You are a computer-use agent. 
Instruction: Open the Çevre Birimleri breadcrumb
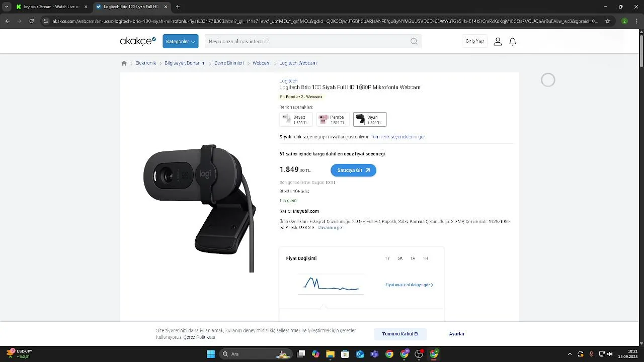[x=229, y=63]
